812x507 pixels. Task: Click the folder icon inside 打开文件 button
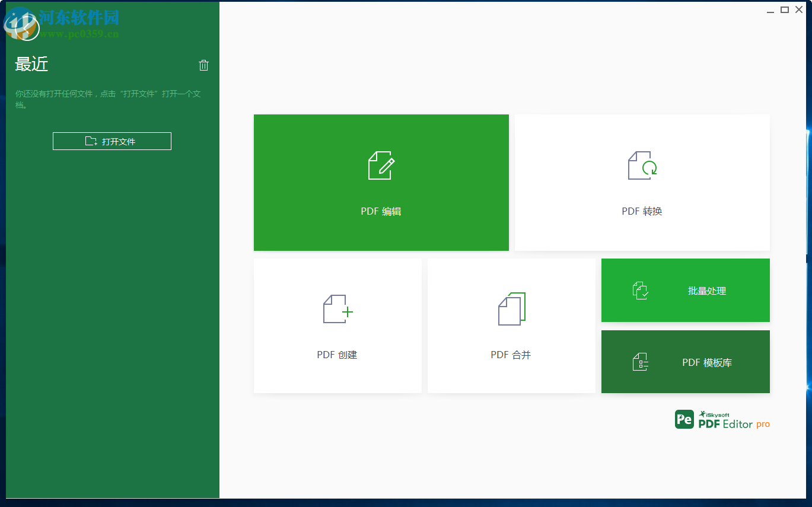click(x=91, y=141)
